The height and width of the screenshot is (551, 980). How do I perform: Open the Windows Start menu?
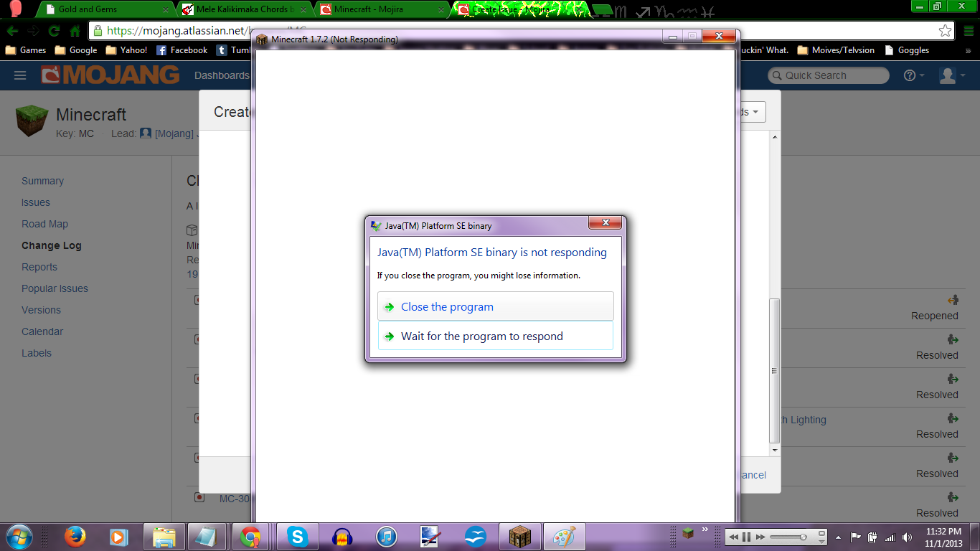(x=18, y=537)
